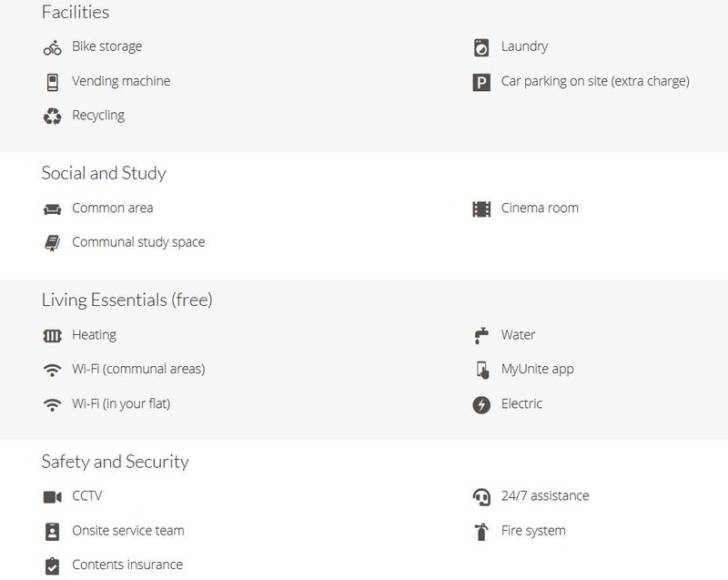The image size is (728, 580).
Task: Click the phone icon for MyUnite app
Action: pos(481,370)
